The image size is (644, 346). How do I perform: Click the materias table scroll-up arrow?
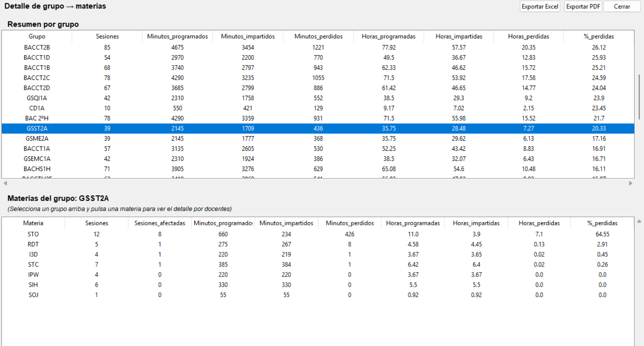[639, 222]
